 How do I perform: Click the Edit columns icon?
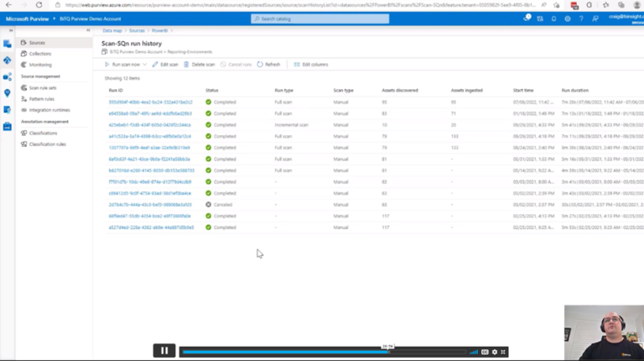tap(297, 64)
